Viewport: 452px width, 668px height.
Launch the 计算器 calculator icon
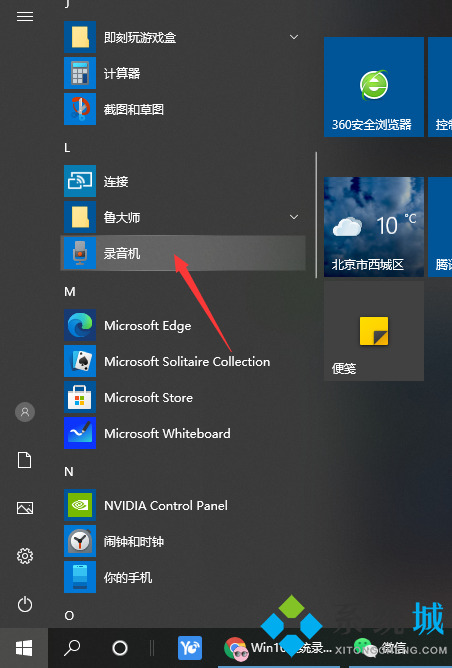pyautogui.click(x=80, y=73)
